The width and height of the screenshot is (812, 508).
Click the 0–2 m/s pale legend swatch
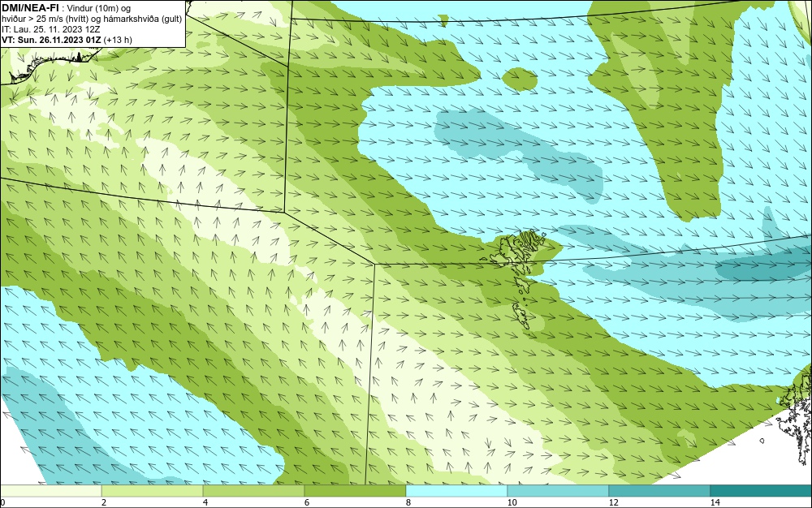coord(50,491)
